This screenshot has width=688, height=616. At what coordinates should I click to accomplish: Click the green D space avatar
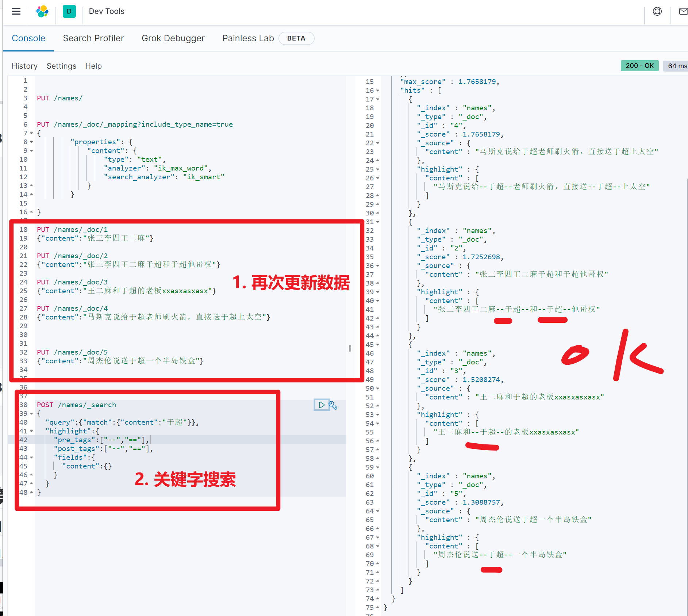point(69,11)
